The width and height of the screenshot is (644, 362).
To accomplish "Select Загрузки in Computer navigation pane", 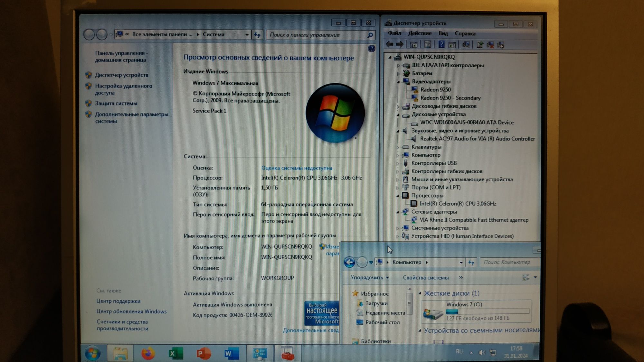I will tap(376, 303).
